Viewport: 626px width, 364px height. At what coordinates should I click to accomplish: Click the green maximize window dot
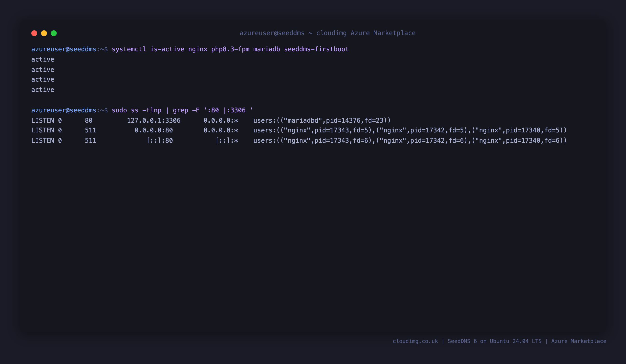pyautogui.click(x=54, y=33)
